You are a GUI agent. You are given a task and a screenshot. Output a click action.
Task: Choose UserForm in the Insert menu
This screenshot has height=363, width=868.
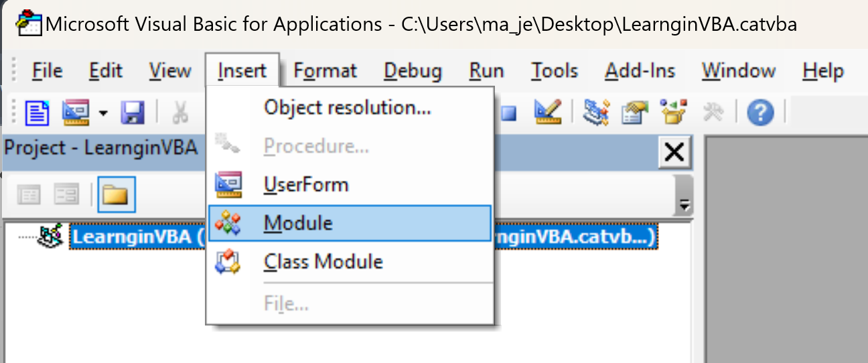tap(305, 184)
